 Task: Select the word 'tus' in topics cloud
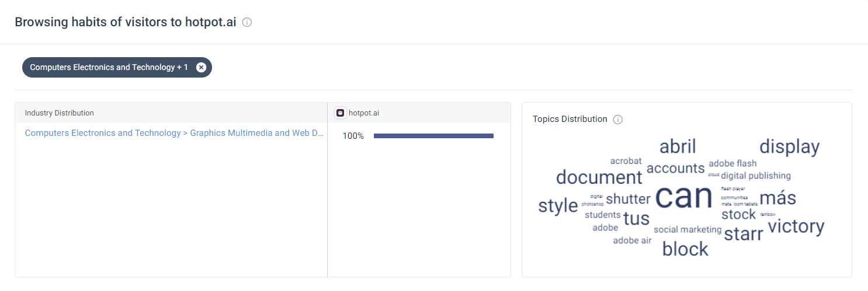[x=636, y=218]
